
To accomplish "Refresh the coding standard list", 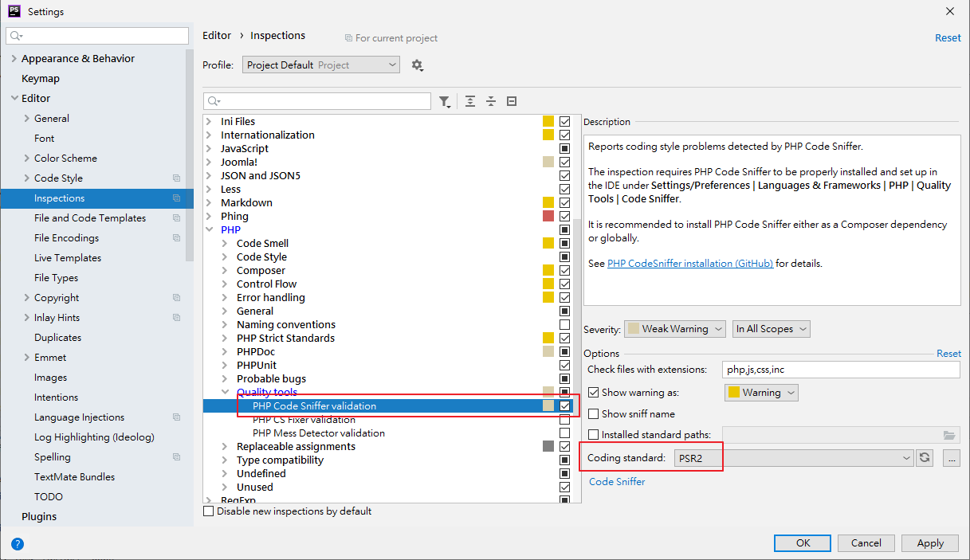I will pyautogui.click(x=925, y=458).
